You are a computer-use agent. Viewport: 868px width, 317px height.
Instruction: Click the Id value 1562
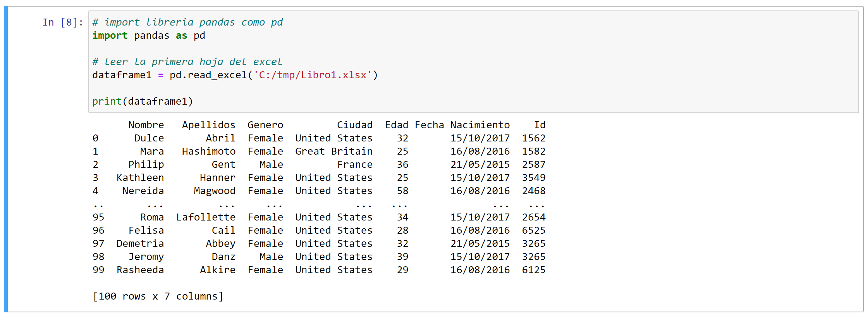click(x=534, y=138)
